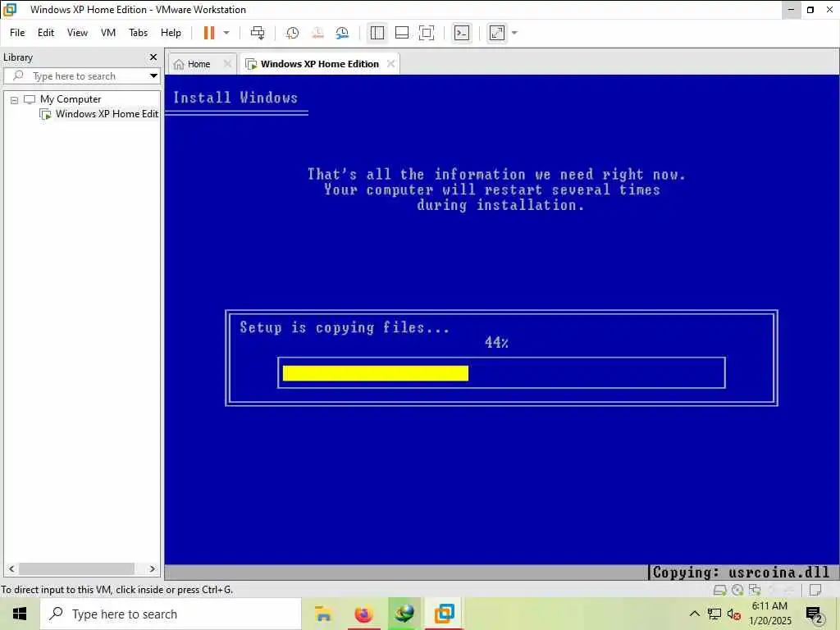
Task: Open the snapshot manager
Action: (342, 33)
